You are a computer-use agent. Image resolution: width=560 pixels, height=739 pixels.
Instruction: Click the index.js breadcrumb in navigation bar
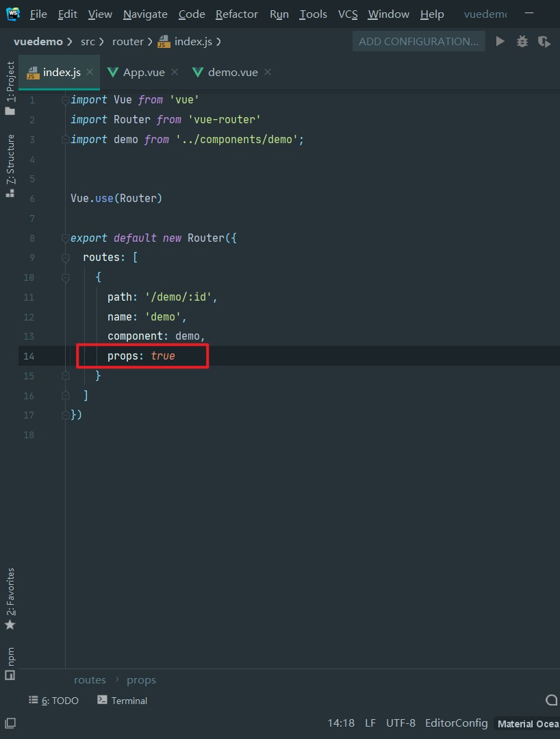point(186,42)
